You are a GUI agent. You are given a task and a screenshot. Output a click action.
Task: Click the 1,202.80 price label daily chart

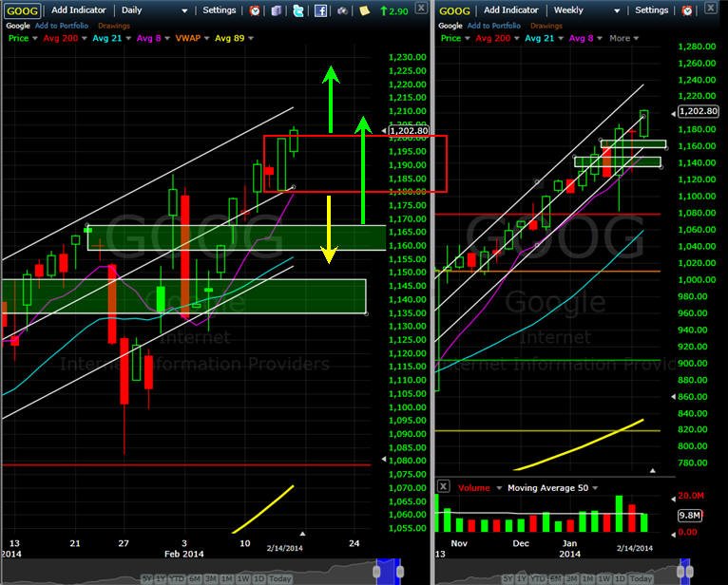click(408, 131)
